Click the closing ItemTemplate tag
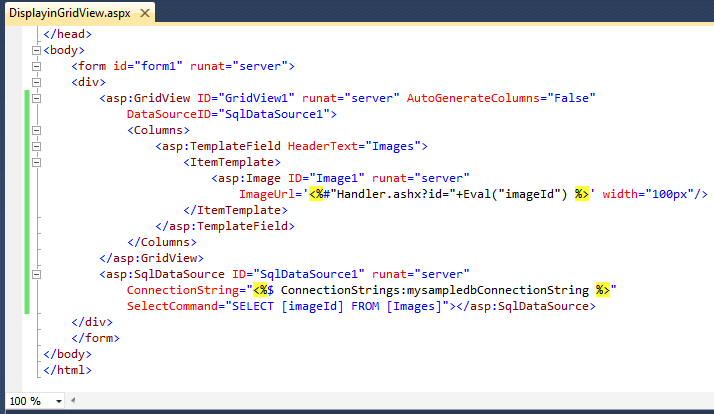This screenshot has width=714, height=414. (235, 210)
